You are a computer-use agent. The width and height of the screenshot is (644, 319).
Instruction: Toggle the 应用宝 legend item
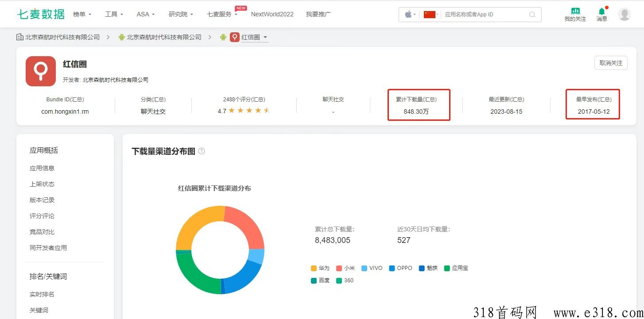pyautogui.click(x=456, y=268)
